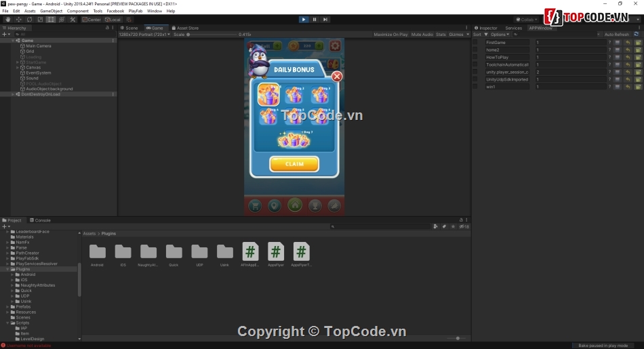Select the combined Transform tool
Screen dimensions: 644x349
pyautogui.click(x=62, y=19)
